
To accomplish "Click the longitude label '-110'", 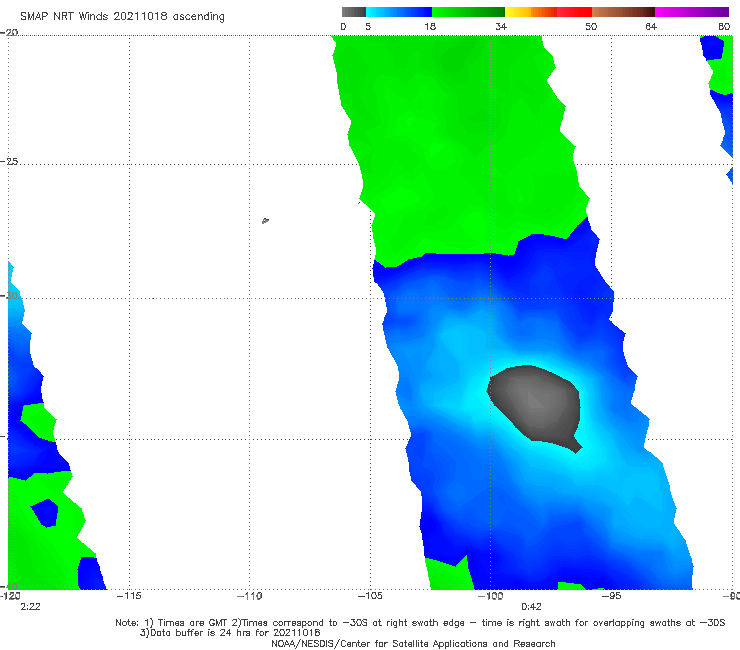I will 249,596.
